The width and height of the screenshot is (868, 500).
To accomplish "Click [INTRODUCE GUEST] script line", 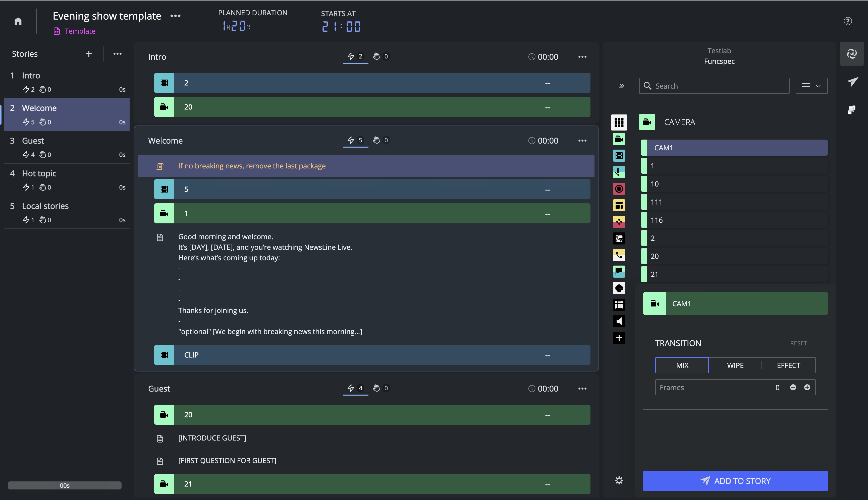I will point(212,438).
